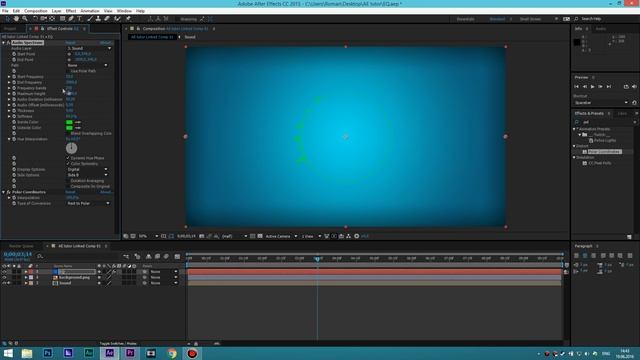Click Start Point crosshair picker icon
The height and width of the screenshot is (360, 640).
click(x=69, y=54)
